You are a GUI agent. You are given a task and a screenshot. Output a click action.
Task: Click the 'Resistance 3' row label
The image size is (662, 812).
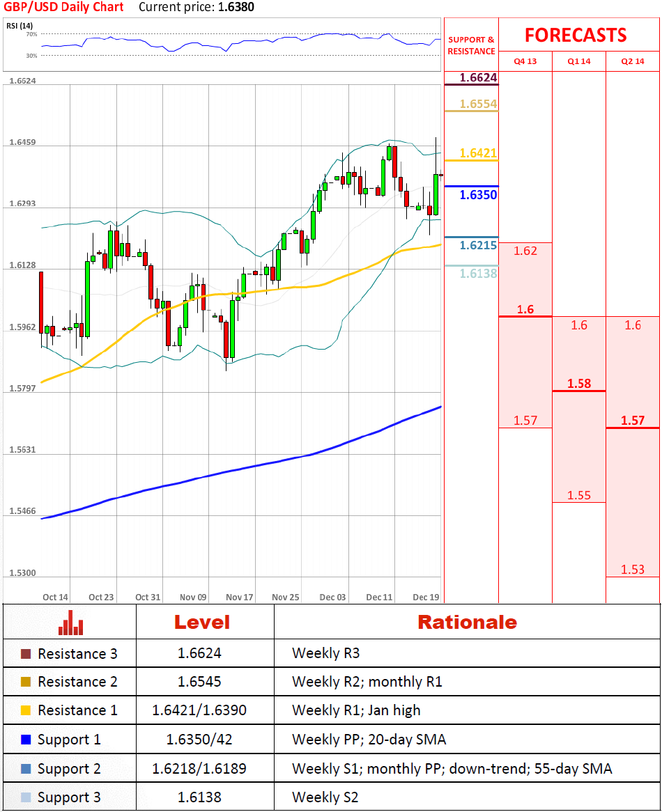point(78,654)
